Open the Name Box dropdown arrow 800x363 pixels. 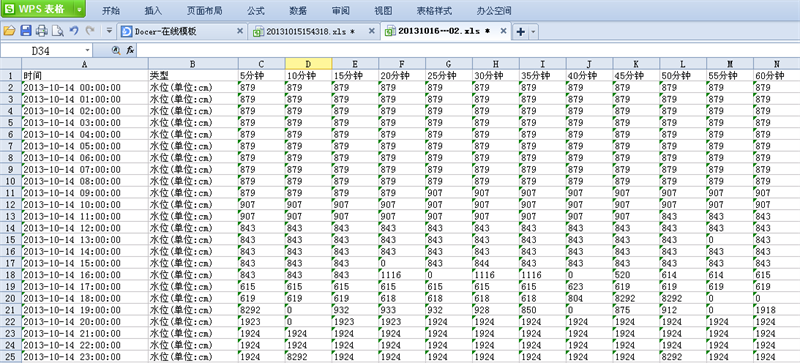[x=87, y=50]
